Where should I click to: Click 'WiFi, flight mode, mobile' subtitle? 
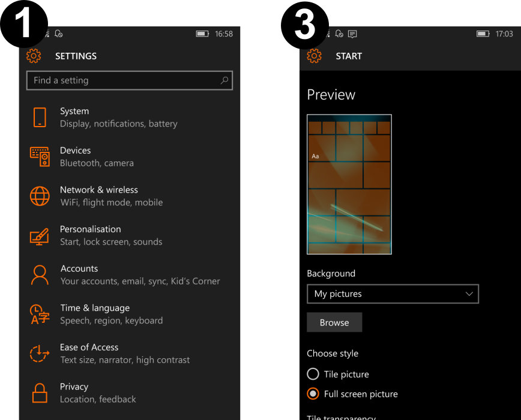(112, 203)
